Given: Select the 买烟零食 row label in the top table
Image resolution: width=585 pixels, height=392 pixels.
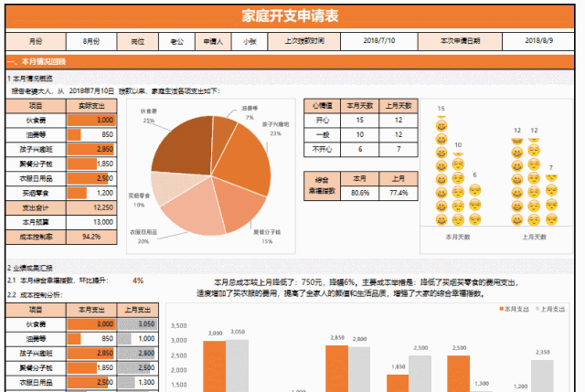Looking at the screenshot, I should tap(36, 193).
